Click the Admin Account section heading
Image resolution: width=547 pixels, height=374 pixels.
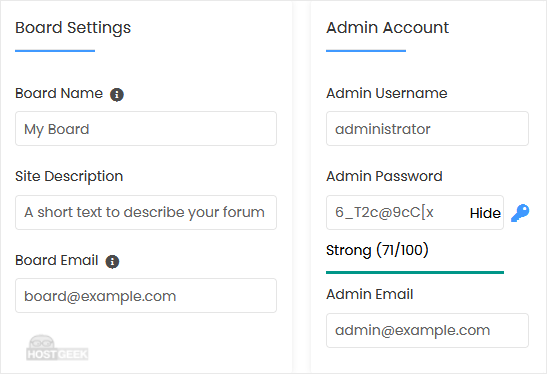(x=388, y=28)
